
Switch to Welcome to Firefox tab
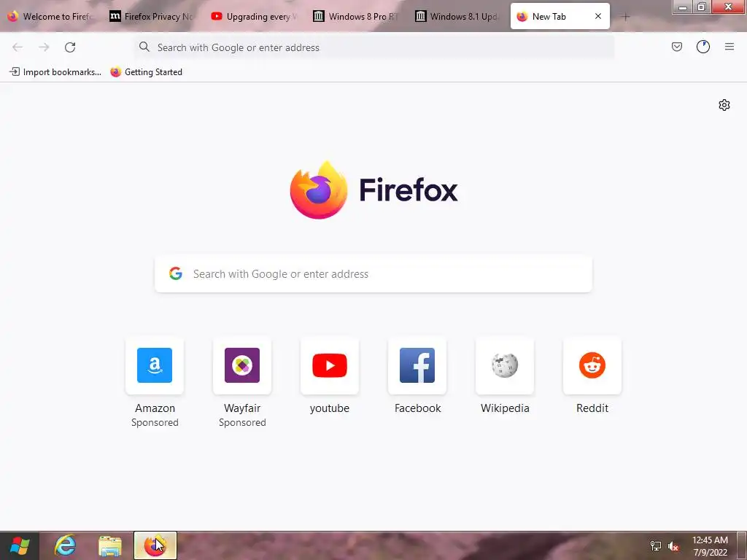tap(50, 17)
